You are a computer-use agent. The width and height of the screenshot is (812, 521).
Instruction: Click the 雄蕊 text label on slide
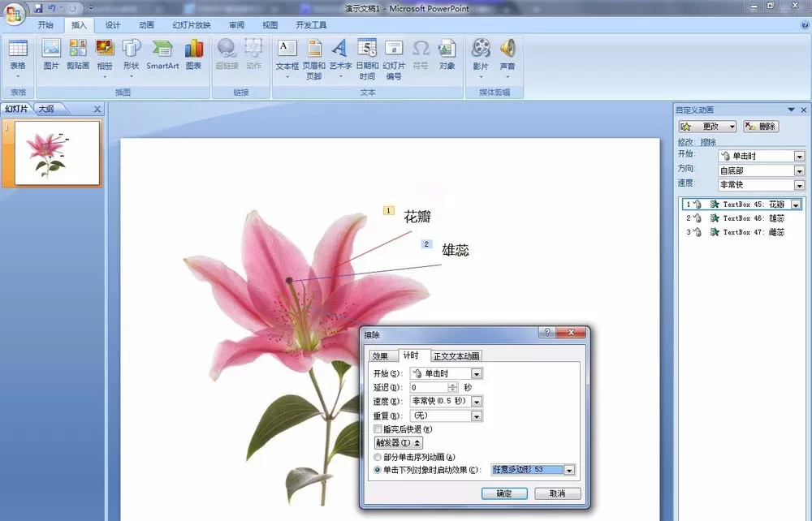coord(456,250)
